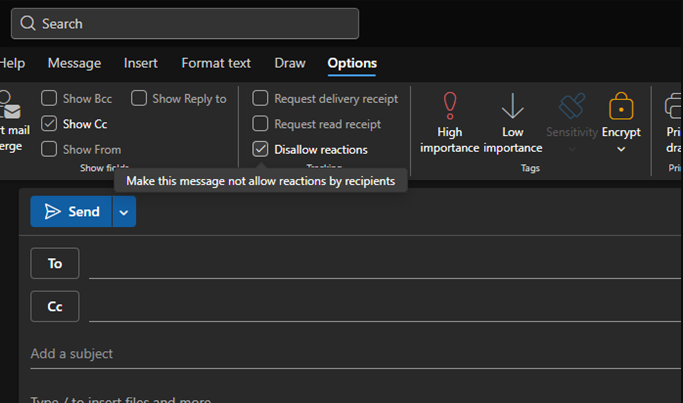
Task: Click the High importance exclamation icon
Action: (x=450, y=106)
